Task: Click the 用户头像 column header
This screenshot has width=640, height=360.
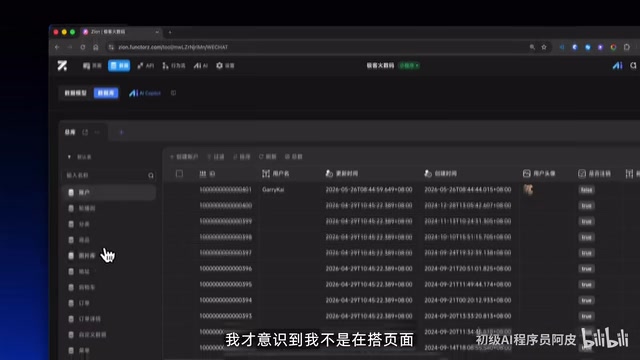Action: [539, 174]
